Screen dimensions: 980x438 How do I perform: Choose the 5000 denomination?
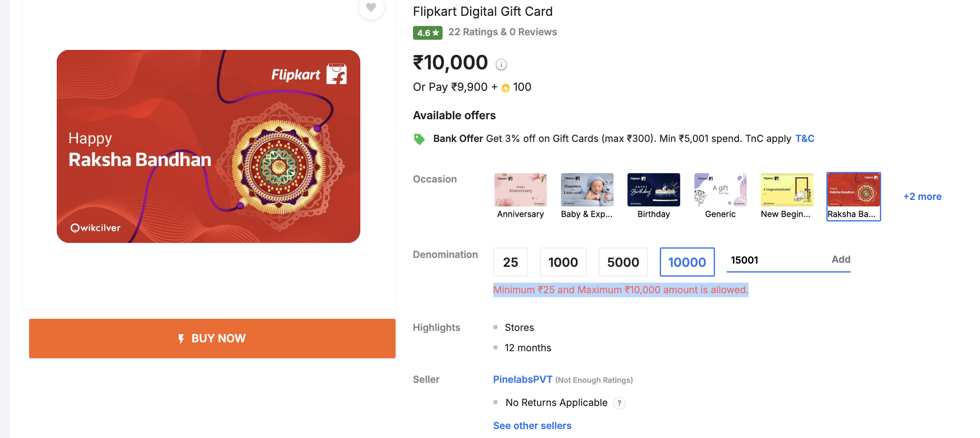point(623,262)
